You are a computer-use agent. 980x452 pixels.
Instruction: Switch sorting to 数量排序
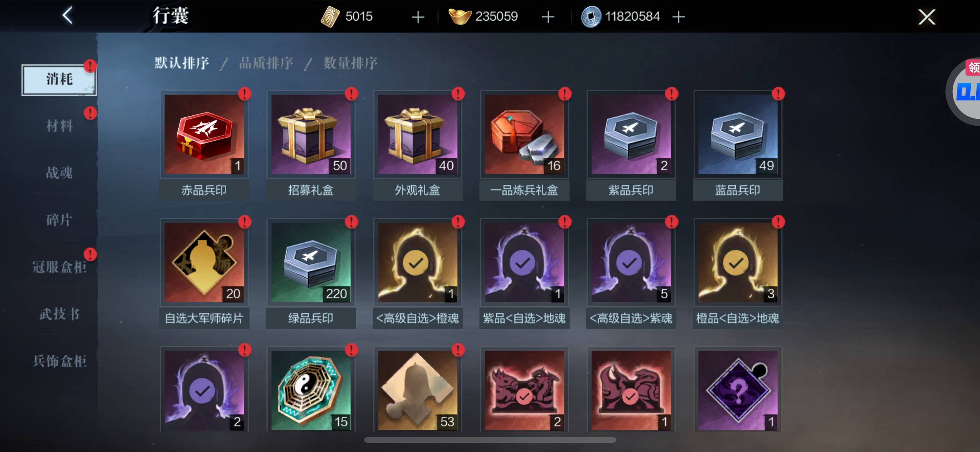click(350, 63)
